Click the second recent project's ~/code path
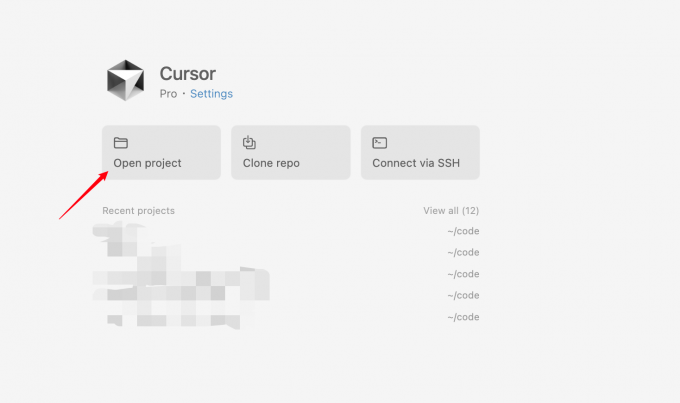This screenshot has width=680, height=403. (x=463, y=252)
